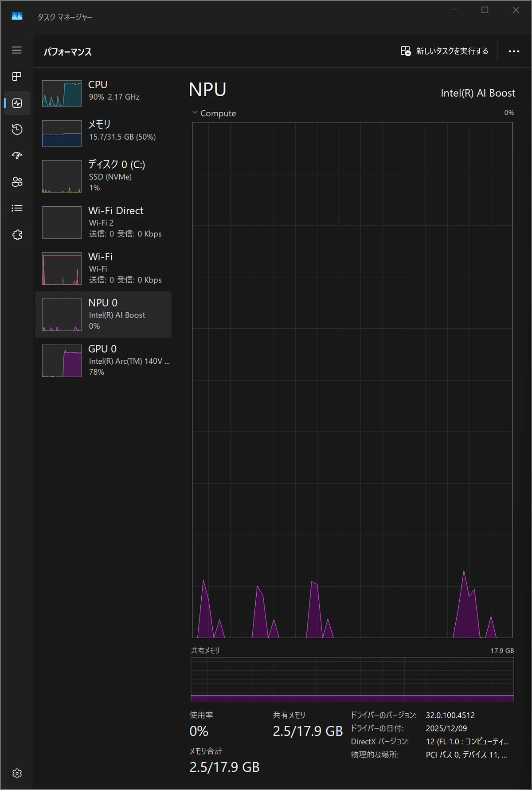532x790 pixels.
Task: Click the メモリ mini graph thumbnail
Action: tap(62, 133)
